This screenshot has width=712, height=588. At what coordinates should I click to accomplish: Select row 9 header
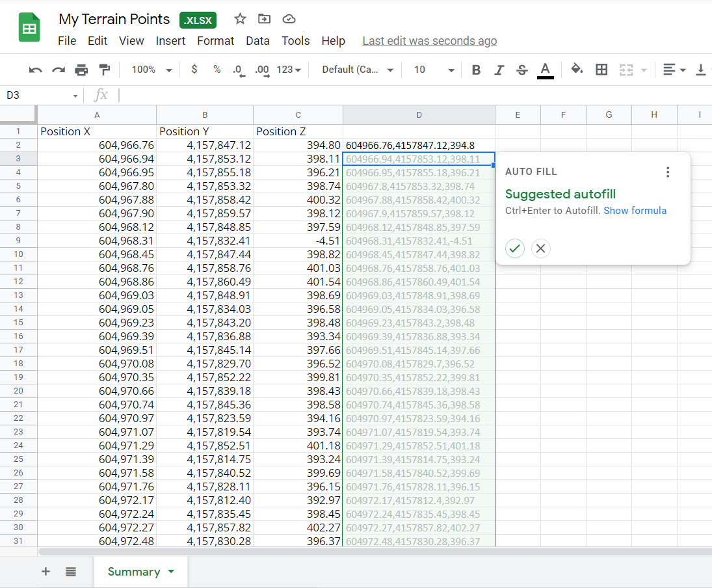click(x=18, y=241)
